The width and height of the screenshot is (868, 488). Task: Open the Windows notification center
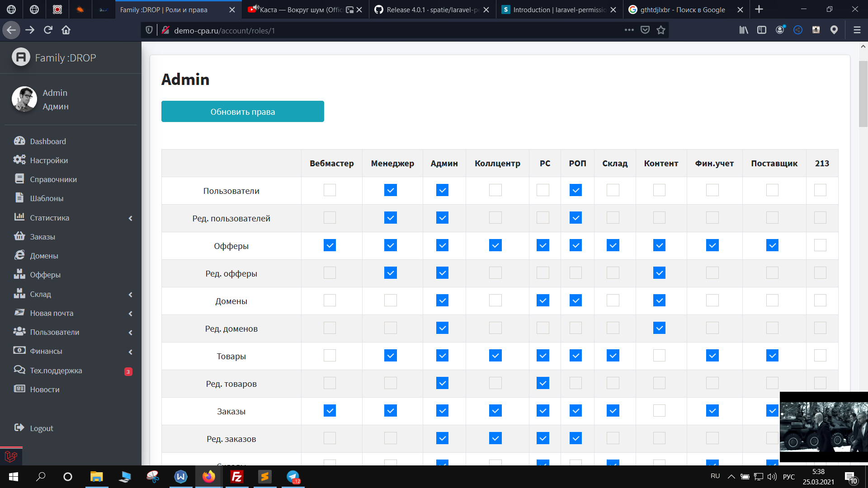coord(850,477)
